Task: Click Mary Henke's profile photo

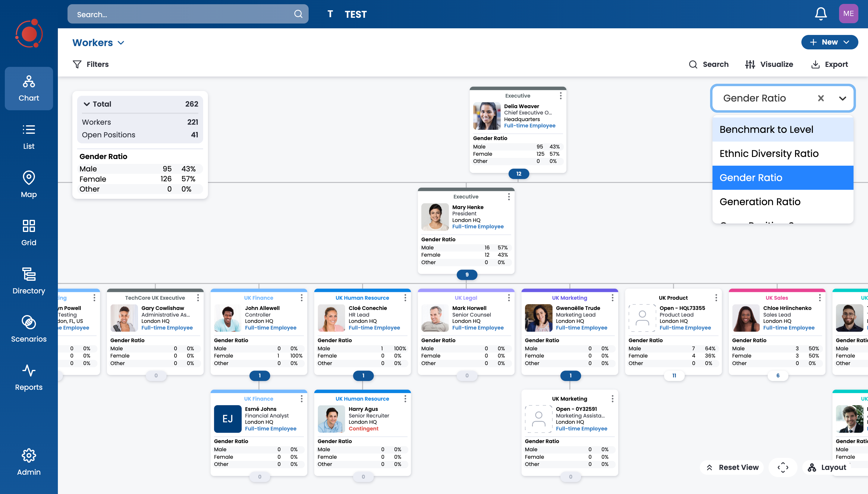Action: point(435,217)
